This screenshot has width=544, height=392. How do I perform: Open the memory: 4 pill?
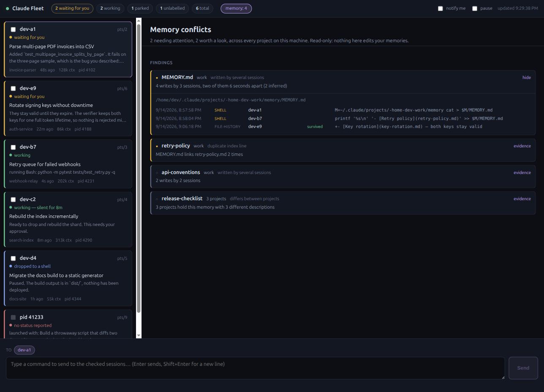click(x=236, y=8)
